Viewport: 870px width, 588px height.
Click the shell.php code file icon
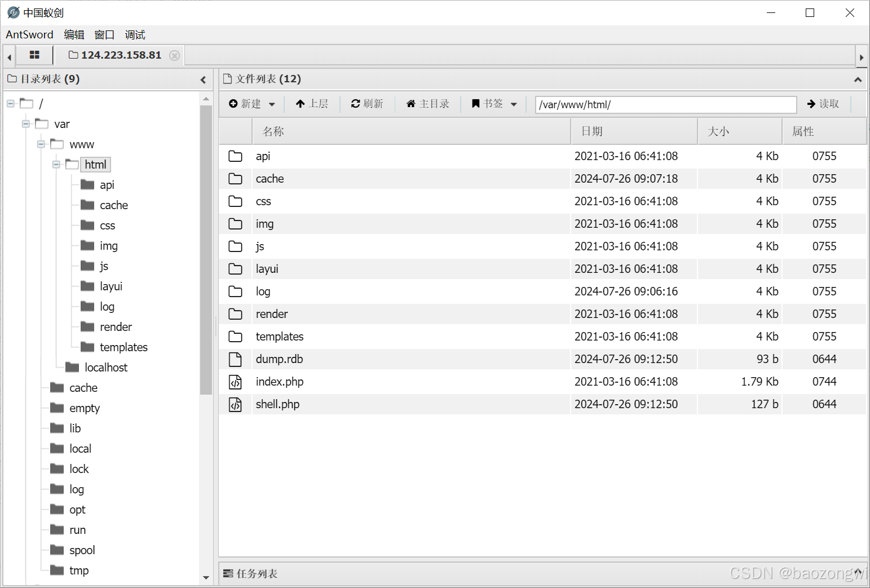(x=235, y=404)
